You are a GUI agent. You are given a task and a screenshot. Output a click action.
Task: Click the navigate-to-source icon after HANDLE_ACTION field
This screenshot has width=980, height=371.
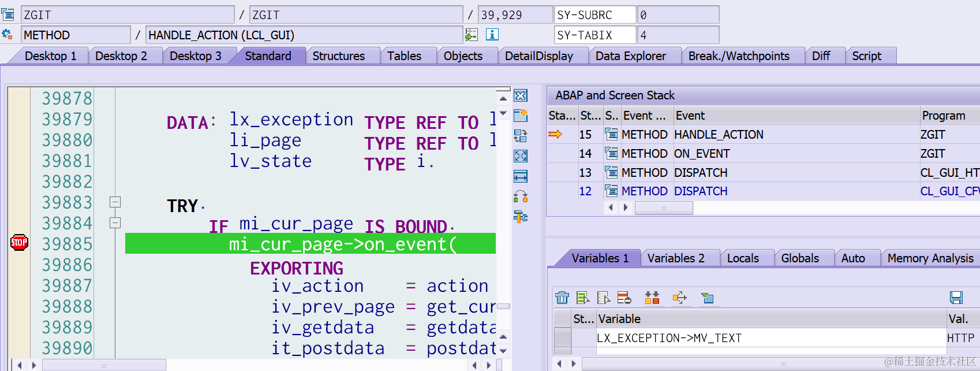click(472, 35)
